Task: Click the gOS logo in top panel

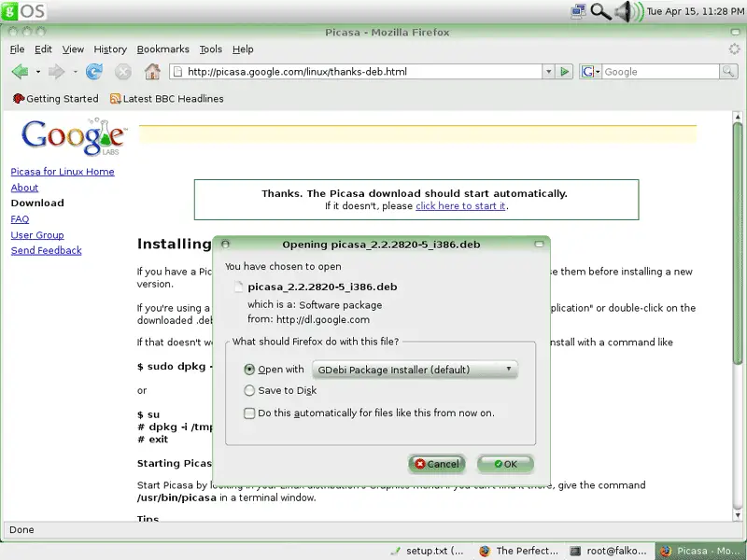Action: (x=24, y=11)
